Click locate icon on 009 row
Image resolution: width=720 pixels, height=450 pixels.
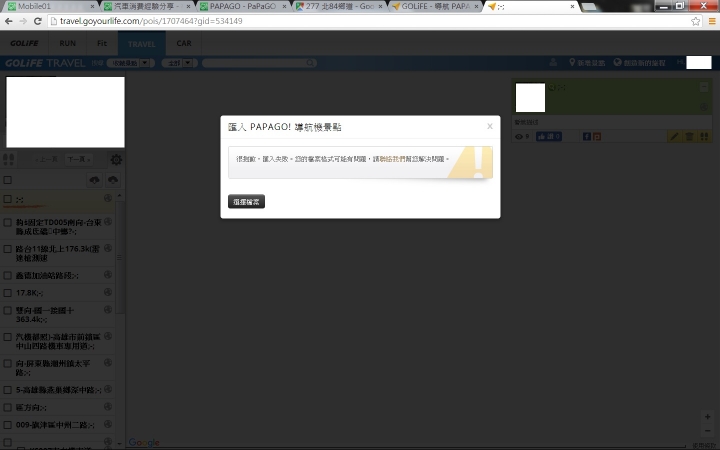click(108, 424)
